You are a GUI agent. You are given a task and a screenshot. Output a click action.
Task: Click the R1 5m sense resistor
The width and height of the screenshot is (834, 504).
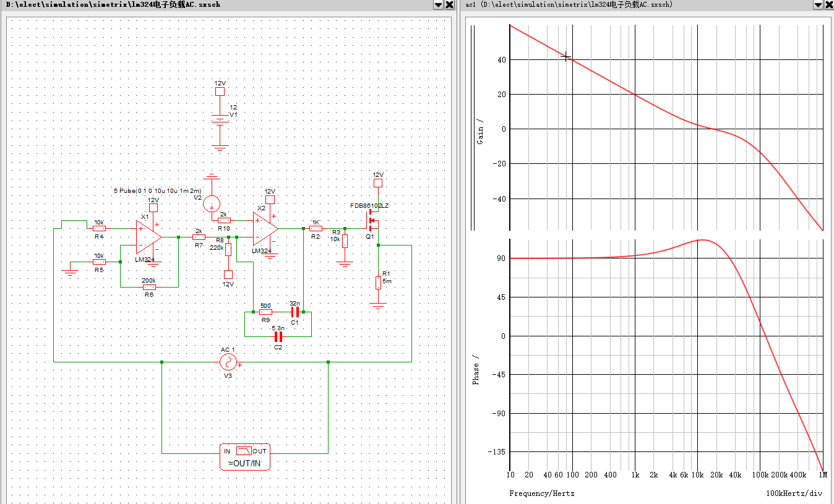tap(377, 283)
